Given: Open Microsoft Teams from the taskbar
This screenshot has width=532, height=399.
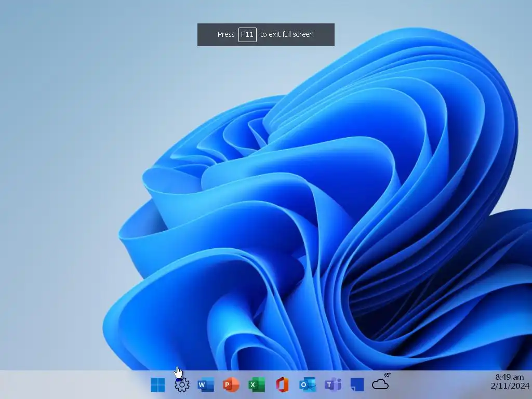Looking at the screenshot, I should click(333, 385).
